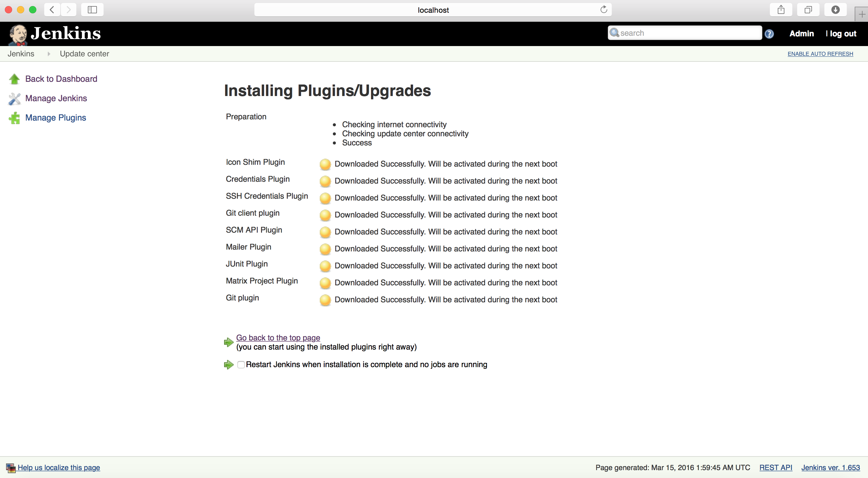This screenshot has height=478, width=868.
Task: Click Jenkins ver. 1.653 footer link
Action: pyautogui.click(x=831, y=468)
